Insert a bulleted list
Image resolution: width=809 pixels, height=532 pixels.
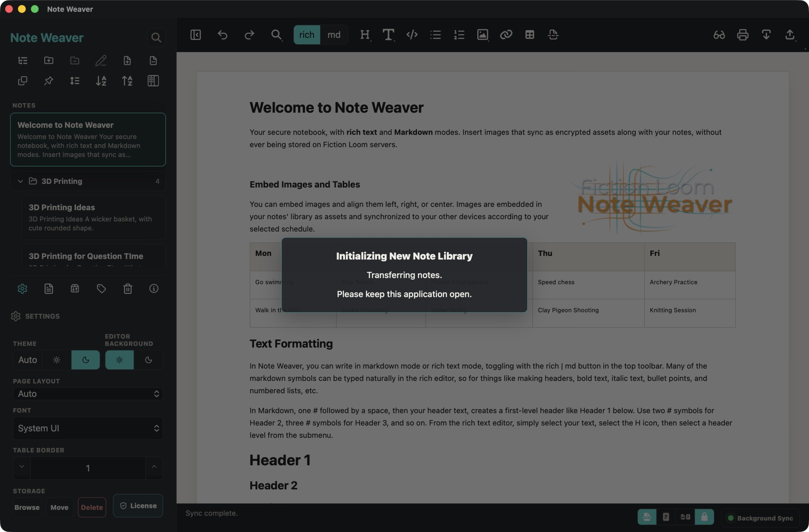tap(435, 35)
